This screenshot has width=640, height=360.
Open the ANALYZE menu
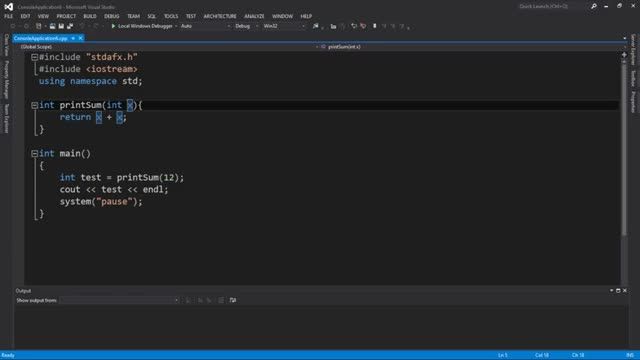(254, 16)
